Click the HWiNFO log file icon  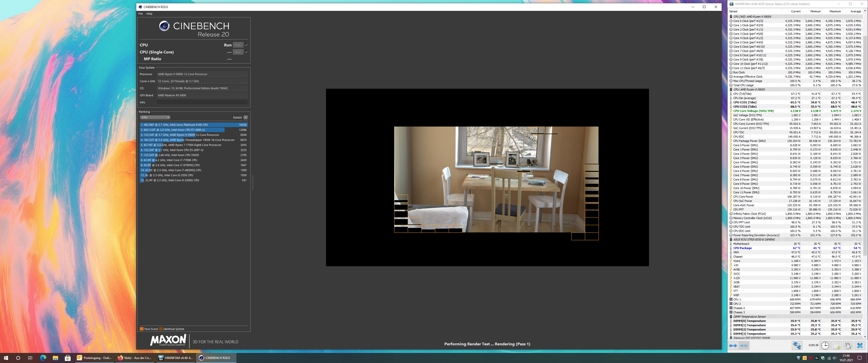[837, 346]
